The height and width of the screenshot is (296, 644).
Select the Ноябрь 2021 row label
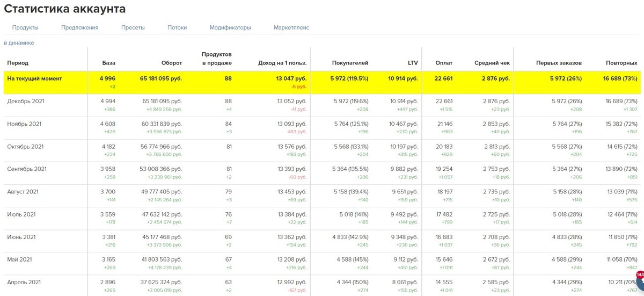point(24,124)
